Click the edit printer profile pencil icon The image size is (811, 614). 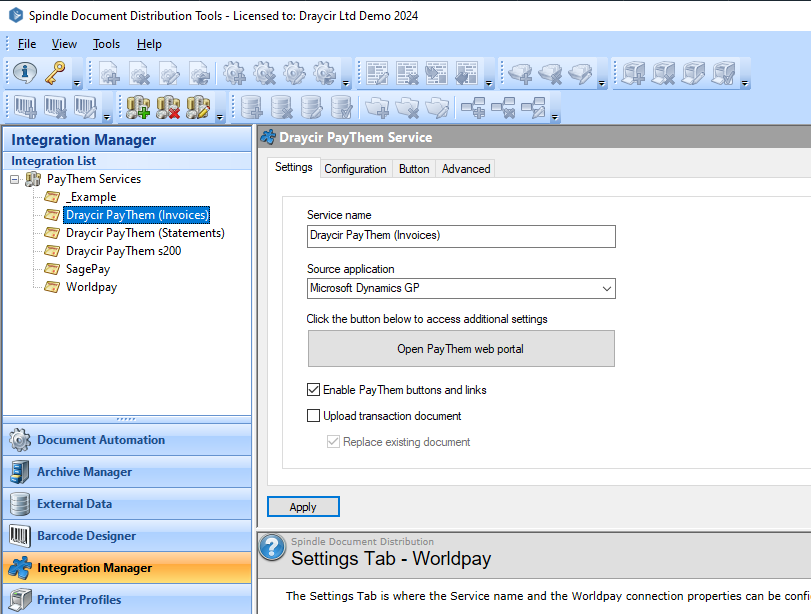coord(693,73)
